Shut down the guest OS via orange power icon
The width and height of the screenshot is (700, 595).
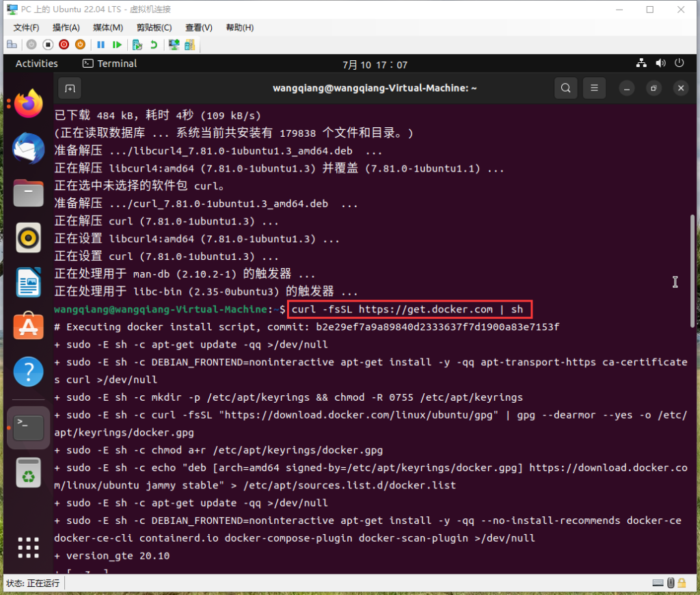pos(81,44)
